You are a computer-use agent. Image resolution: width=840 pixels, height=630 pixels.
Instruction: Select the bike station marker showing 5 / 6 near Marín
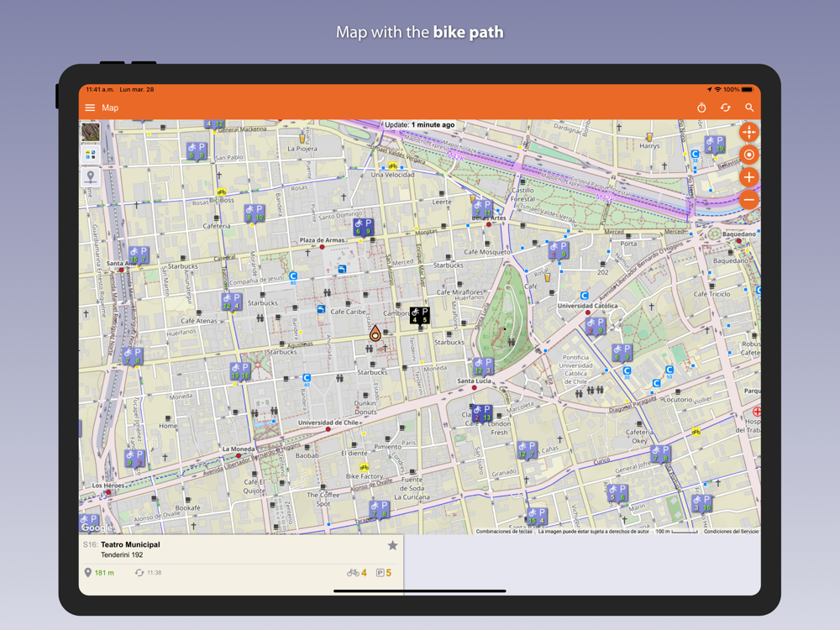[x=617, y=493]
